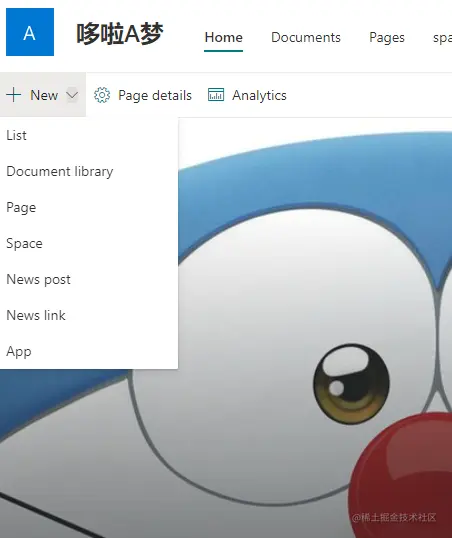Create a new Page from the menu
Screen dimensions: 452x538
[x=89, y=207]
